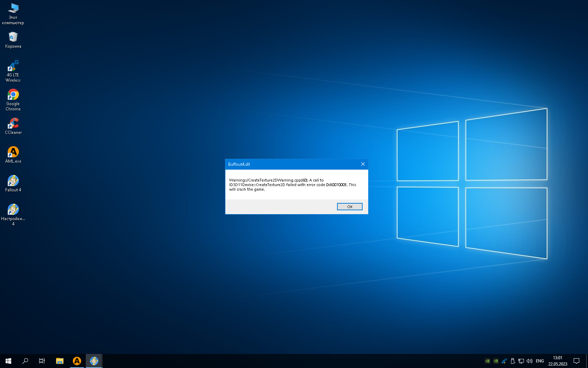Click OK in the Buffout4.dll error dialog

[x=349, y=207]
